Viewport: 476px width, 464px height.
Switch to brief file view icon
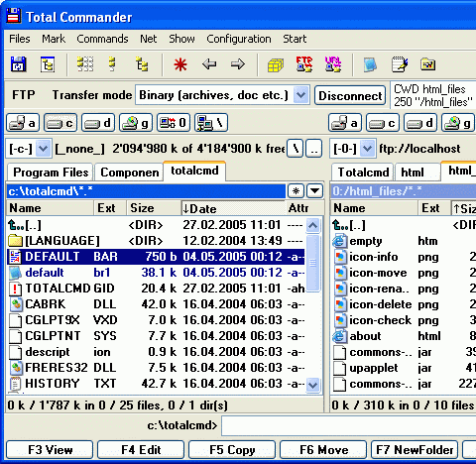tap(85, 64)
